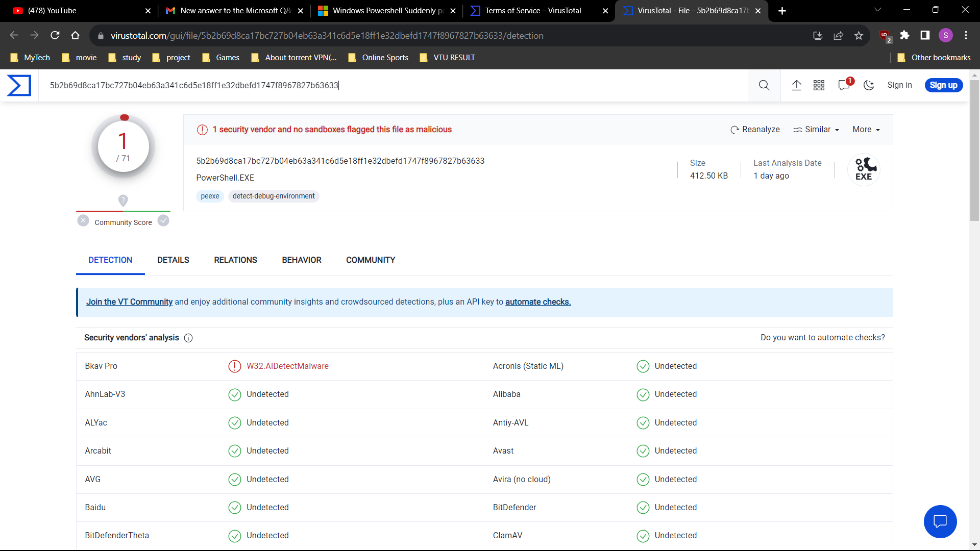The image size is (980, 551).
Task: Click browser forward arrow
Action: 34,35
